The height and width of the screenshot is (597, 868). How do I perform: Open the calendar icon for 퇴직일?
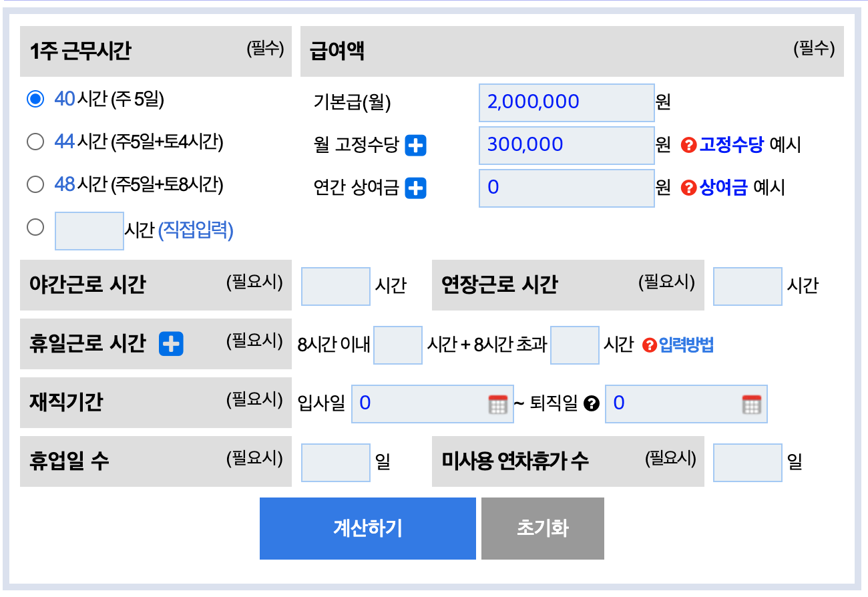753,404
